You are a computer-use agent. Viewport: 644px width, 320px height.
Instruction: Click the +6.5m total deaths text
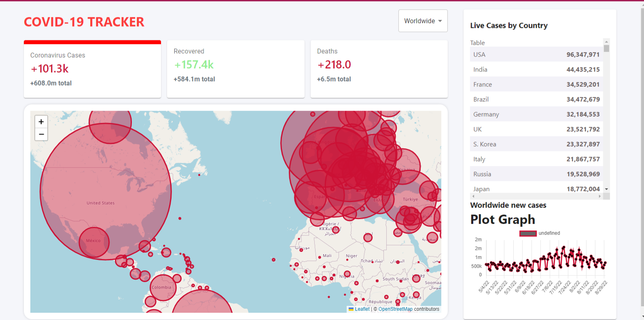(334, 79)
